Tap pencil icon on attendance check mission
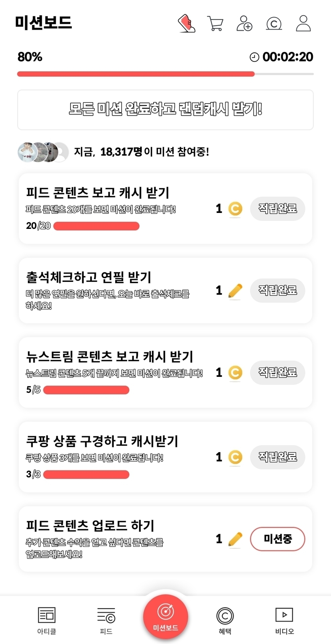The image size is (331, 644). (235, 291)
